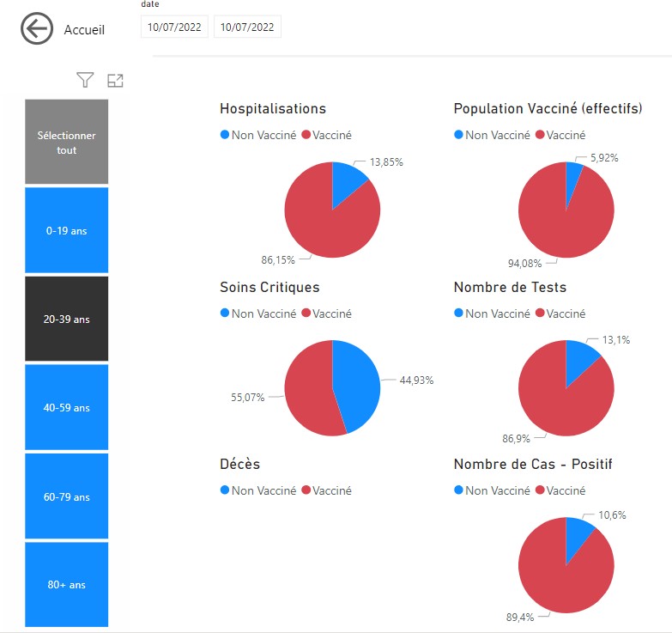Viewport: 672px width, 633px height.
Task: Select the 40-59 ans age slicer
Action: tap(67, 407)
